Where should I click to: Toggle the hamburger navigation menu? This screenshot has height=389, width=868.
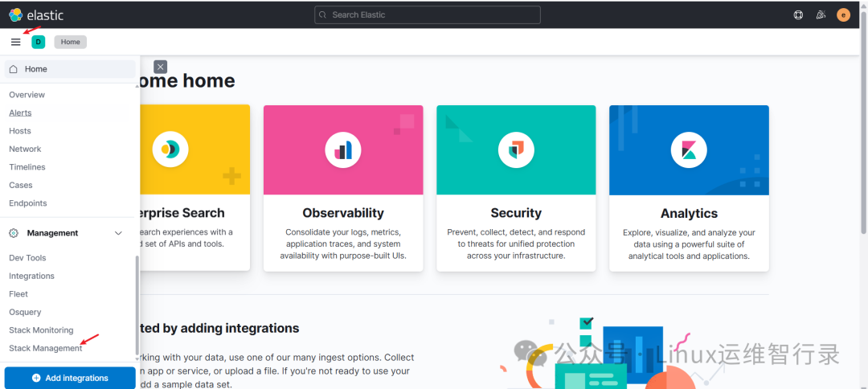(15, 42)
